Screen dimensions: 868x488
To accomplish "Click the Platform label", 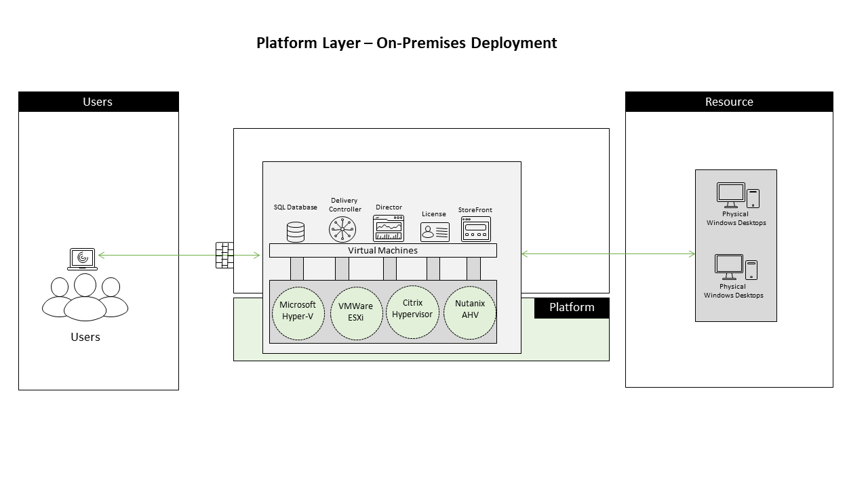I will tap(571, 307).
